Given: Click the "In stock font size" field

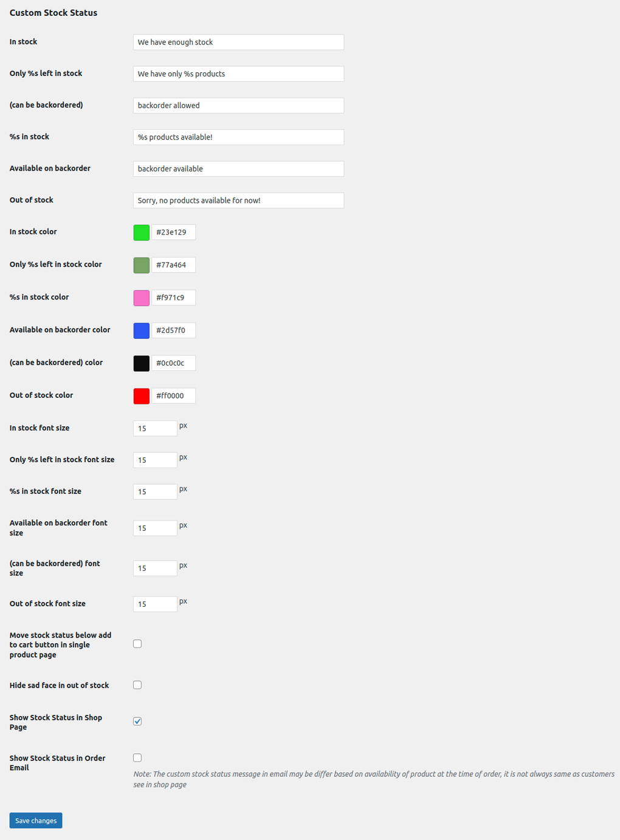Looking at the screenshot, I should tap(155, 428).
